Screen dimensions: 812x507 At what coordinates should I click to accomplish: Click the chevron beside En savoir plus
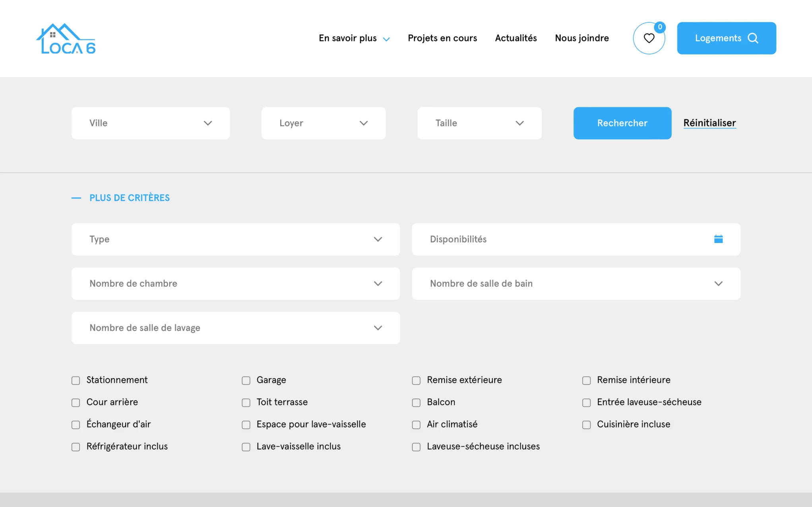pos(386,39)
